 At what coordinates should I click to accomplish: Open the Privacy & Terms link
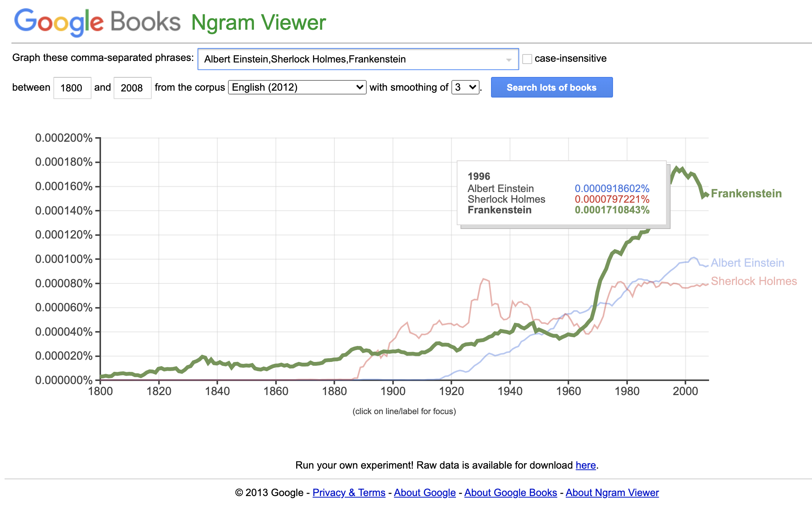(349, 493)
